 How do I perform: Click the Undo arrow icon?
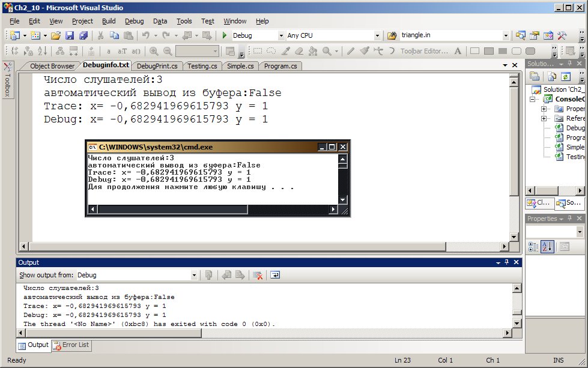[x=146, y=35]
